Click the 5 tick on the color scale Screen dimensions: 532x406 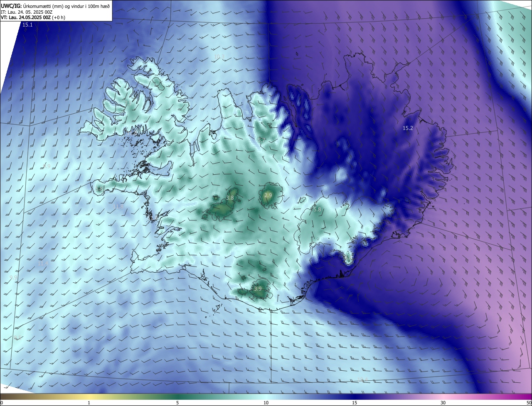pyautogui.click(x=177, y=403)
